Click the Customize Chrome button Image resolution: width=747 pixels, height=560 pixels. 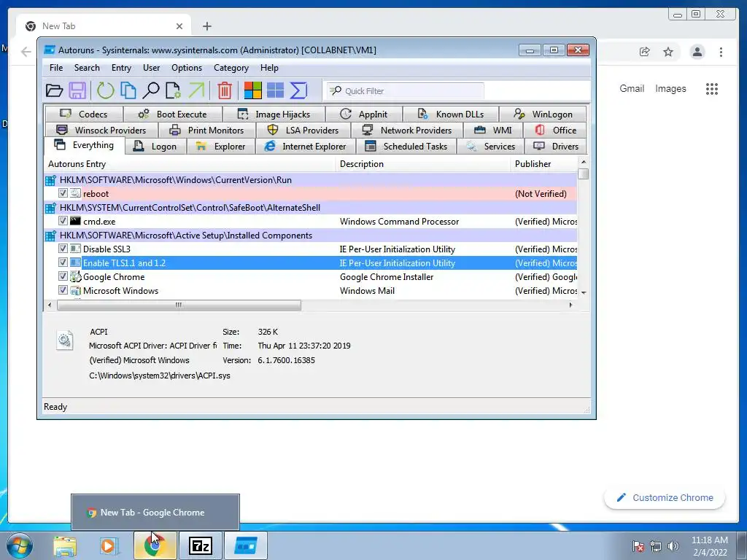[x=665, y=497]
